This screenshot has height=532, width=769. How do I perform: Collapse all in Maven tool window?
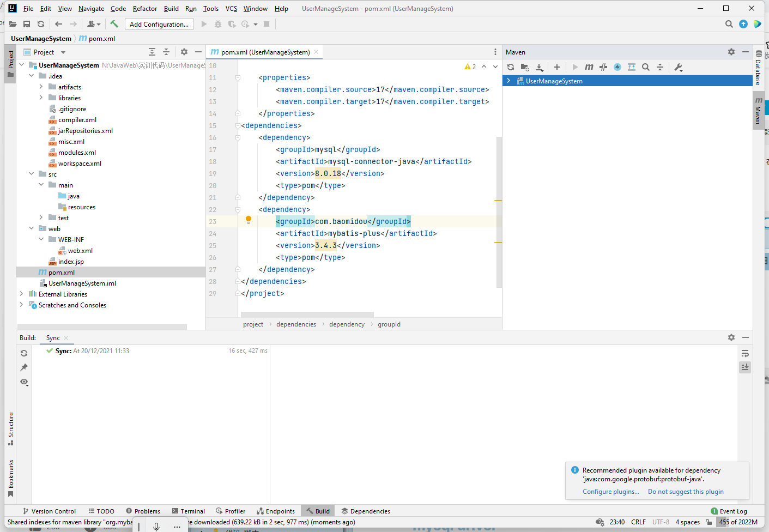(x=660, y=67)
